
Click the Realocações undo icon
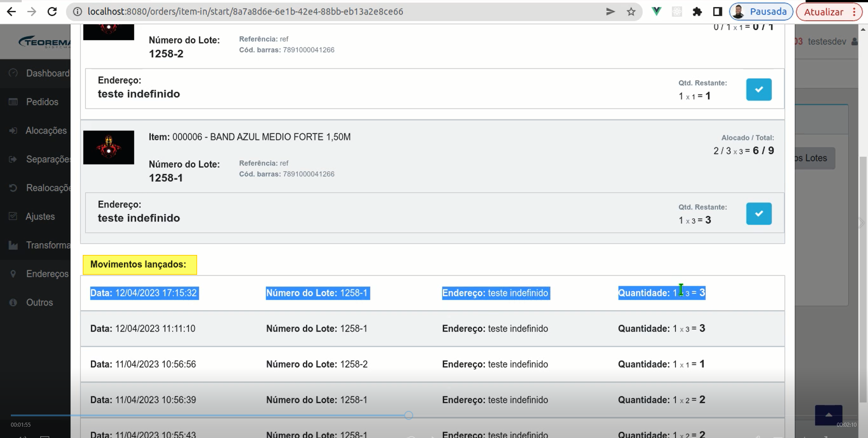(13, 188)
